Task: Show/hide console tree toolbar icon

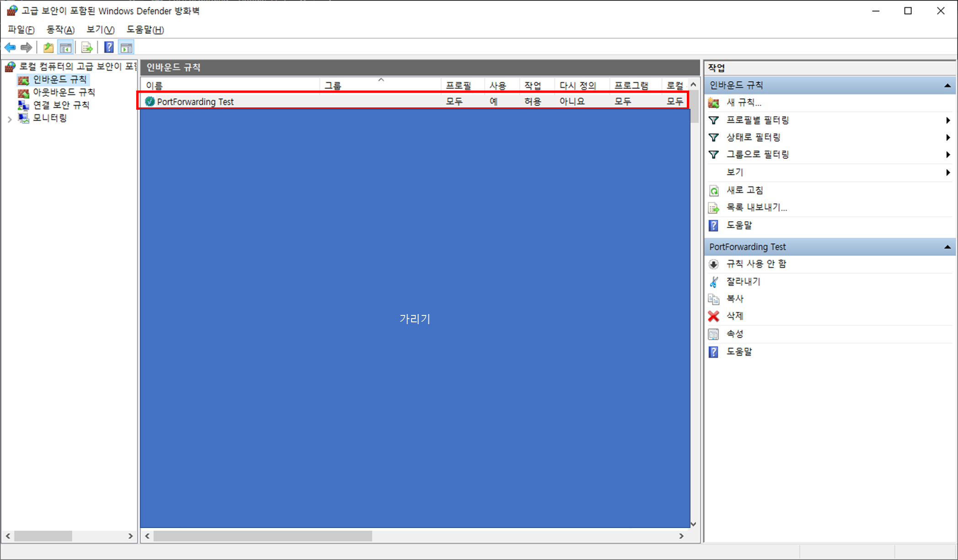Action: pyautogui.click(x=66, y=48)
